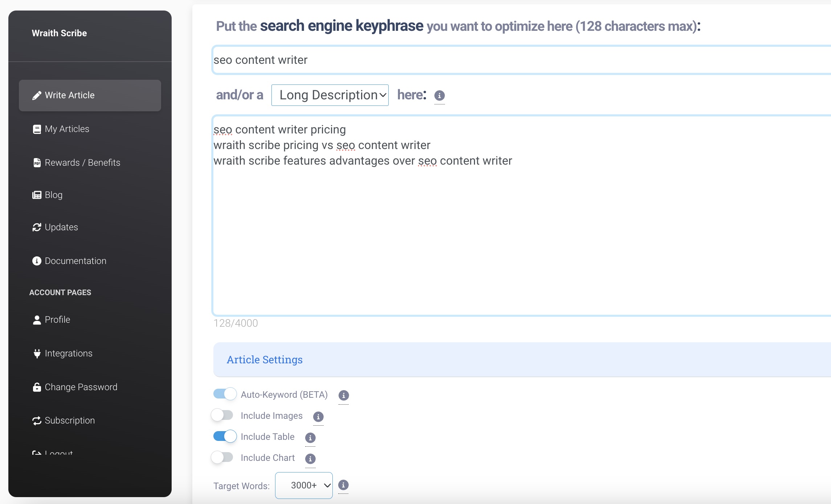This screenshot has width=831, height=504.
Task: Click the unlock icon beside Change Password
Action: pos(37,387)
